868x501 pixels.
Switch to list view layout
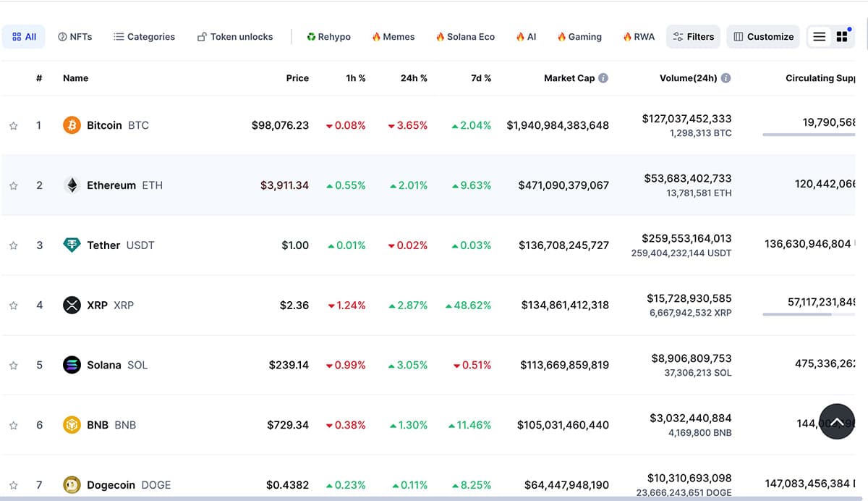[x=820, y=37]
